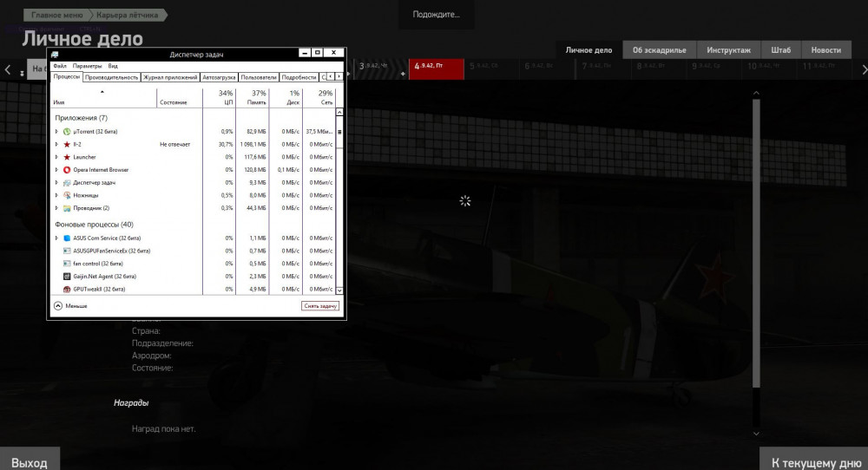Viewport: 868px width, 470px height.
Task: Click the µTorrent process icon
Action: click(x=67, y=132)
